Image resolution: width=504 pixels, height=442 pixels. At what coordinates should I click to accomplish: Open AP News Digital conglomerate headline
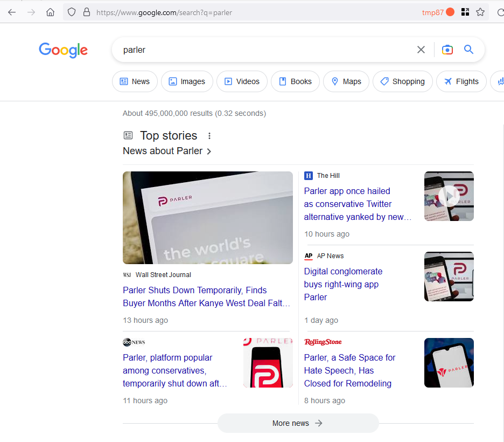[343, 285]
